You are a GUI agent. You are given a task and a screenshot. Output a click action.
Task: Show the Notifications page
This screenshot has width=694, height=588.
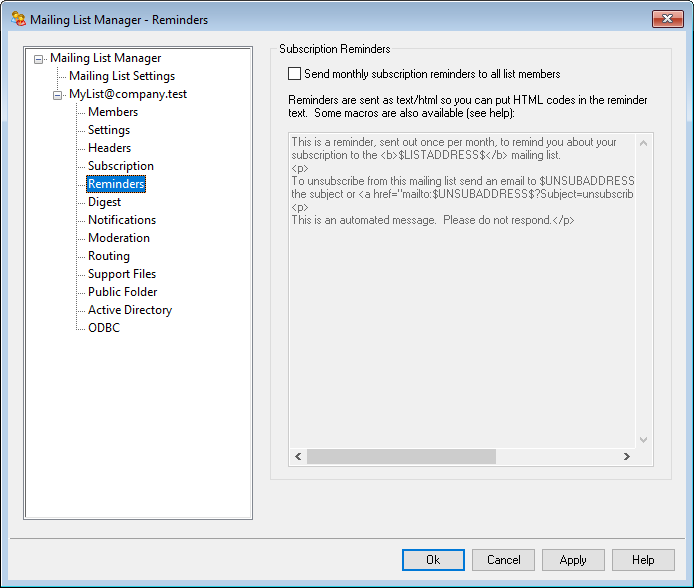(x=121, y=220)
